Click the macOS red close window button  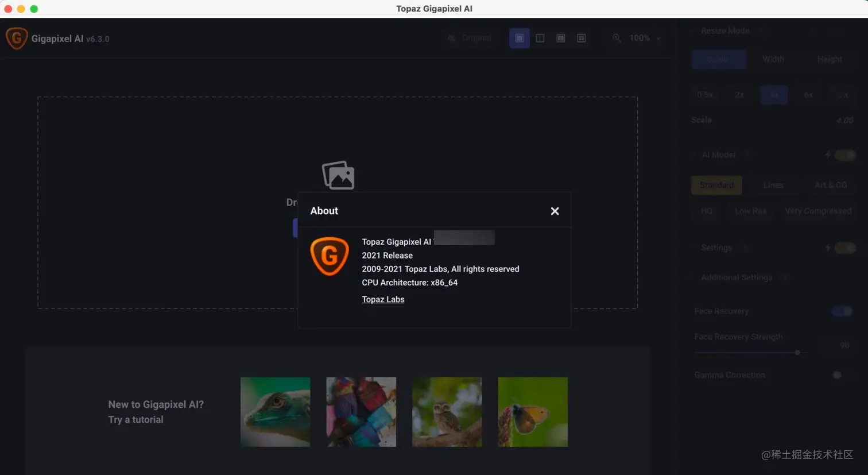click(x=8, y=9)
